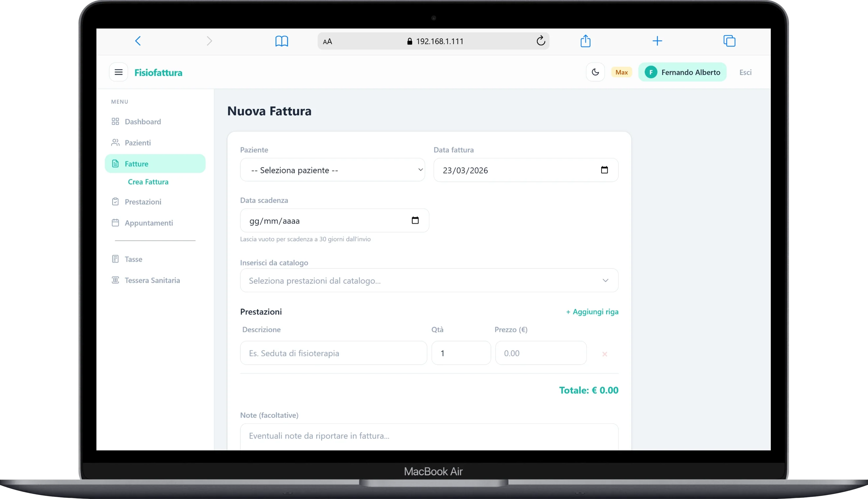This screenshot has width=868, height=499.
Task: Open Safari bookmarks book icon
Action: (282, 41)
